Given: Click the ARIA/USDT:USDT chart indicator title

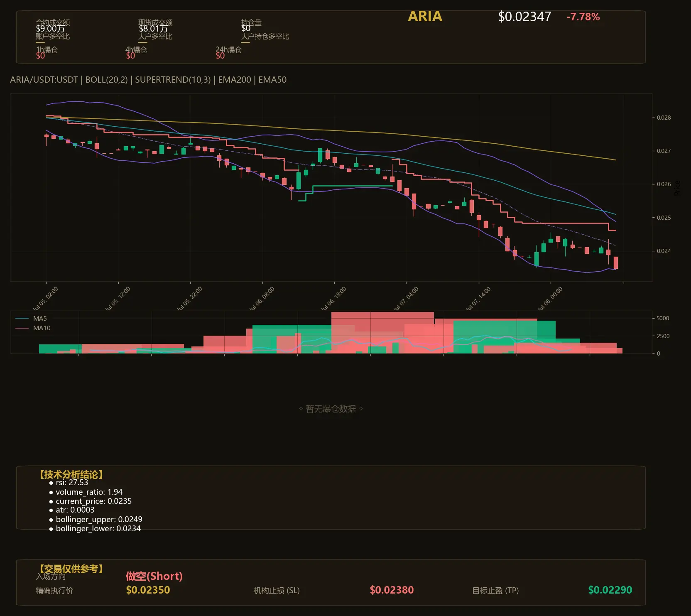Looking at the screenshot, I should coord(148,80).
